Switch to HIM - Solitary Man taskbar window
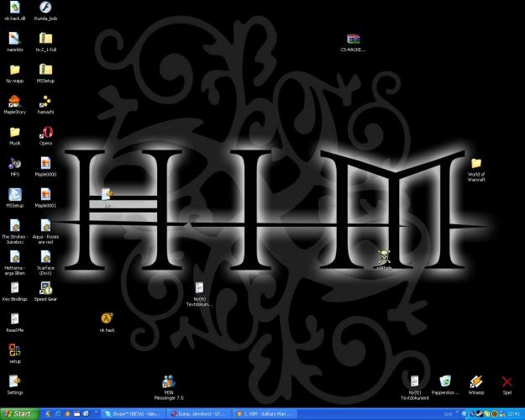Viewport: 525px width, 420px height. point(263,413)
